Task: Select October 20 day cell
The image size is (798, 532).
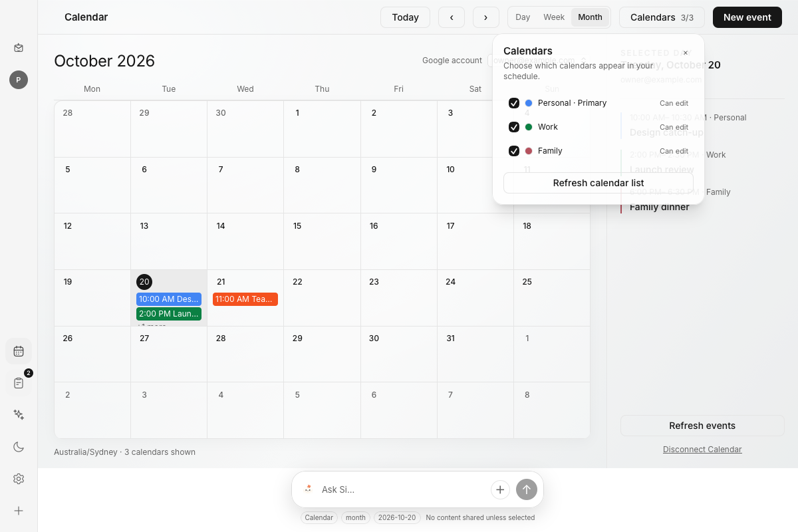Action: click(x=169, y=298)
